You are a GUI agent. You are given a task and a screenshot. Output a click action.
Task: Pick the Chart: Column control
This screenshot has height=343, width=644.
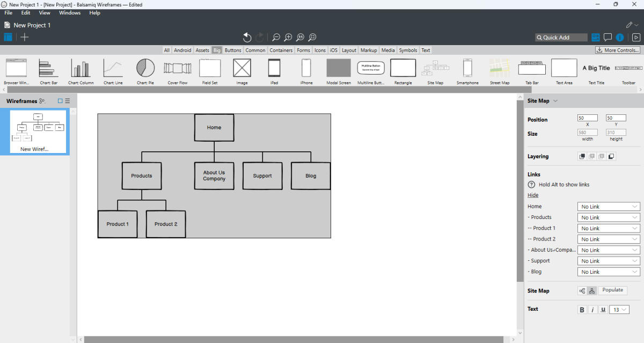point(81,71)
